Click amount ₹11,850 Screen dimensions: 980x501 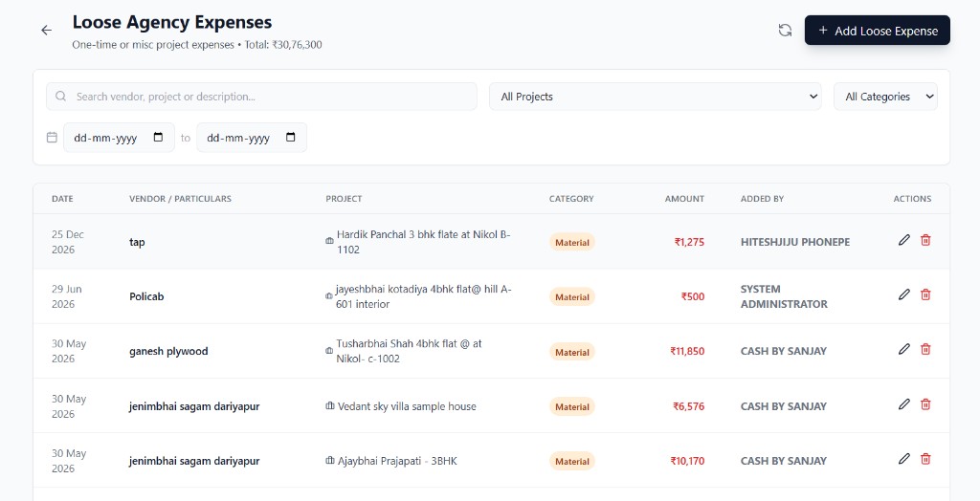point(687,351)
